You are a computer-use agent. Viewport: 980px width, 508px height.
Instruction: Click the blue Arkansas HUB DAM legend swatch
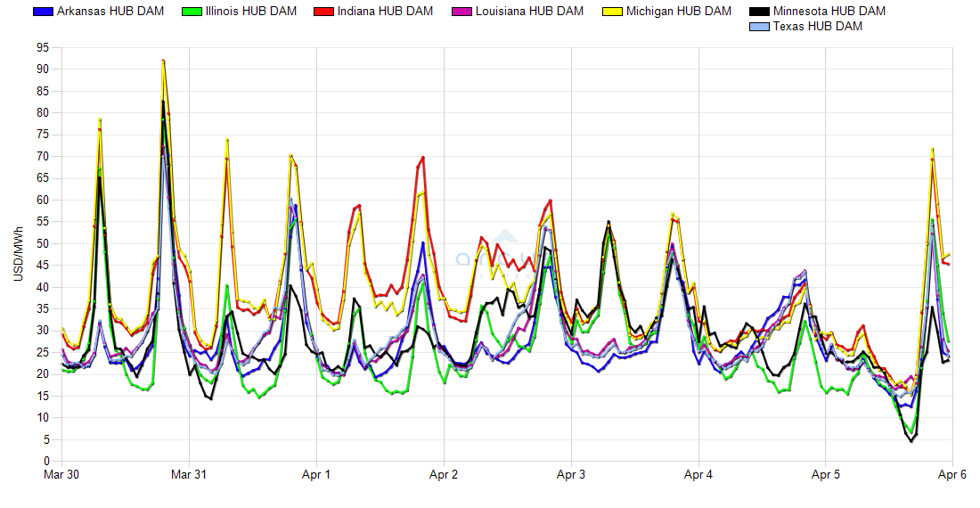click(42, 12)
